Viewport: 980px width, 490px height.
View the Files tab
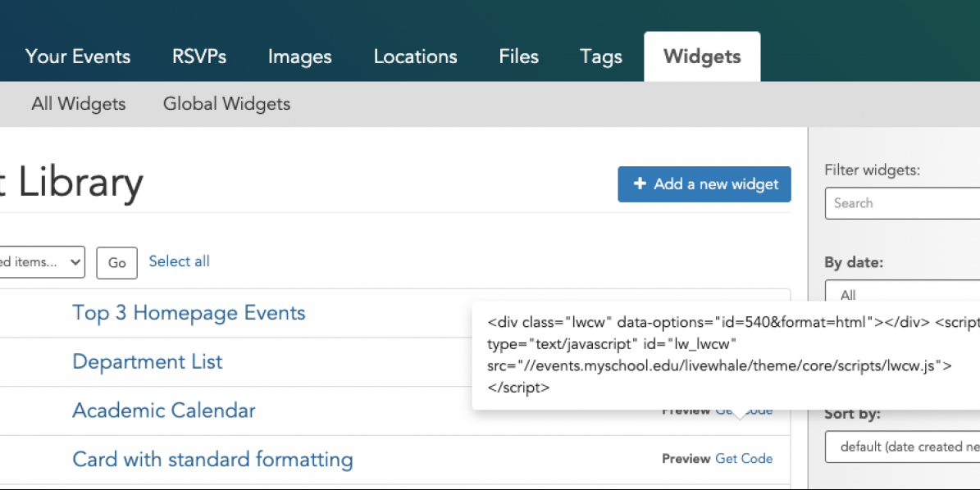(518, 56)
